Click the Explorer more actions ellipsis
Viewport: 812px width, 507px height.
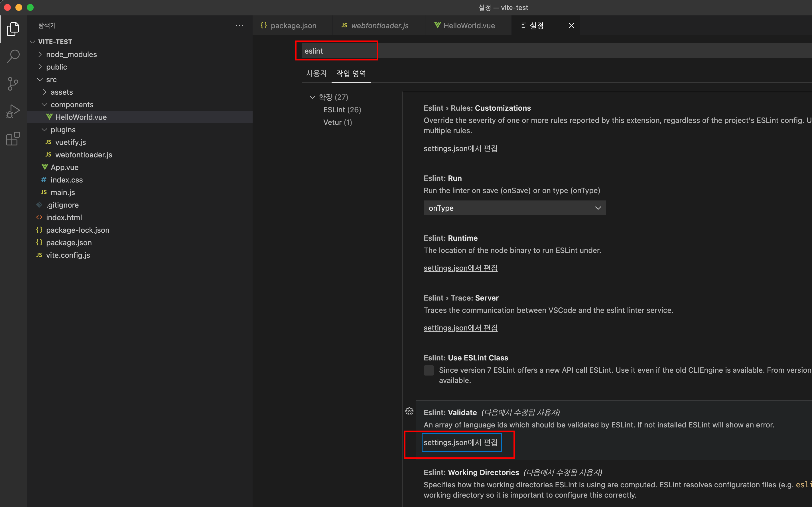239,25
